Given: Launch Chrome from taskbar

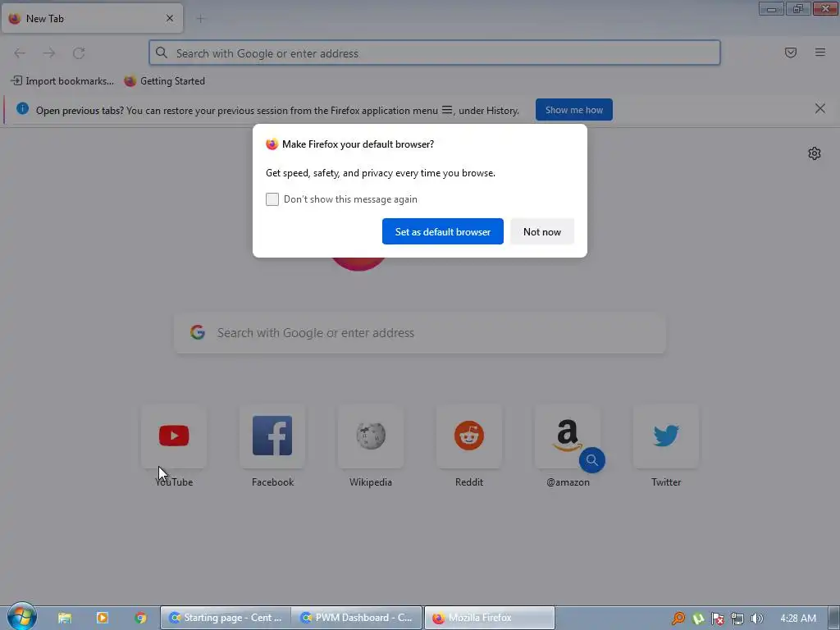Looking at the screenshot, I should tap(140, 618).
